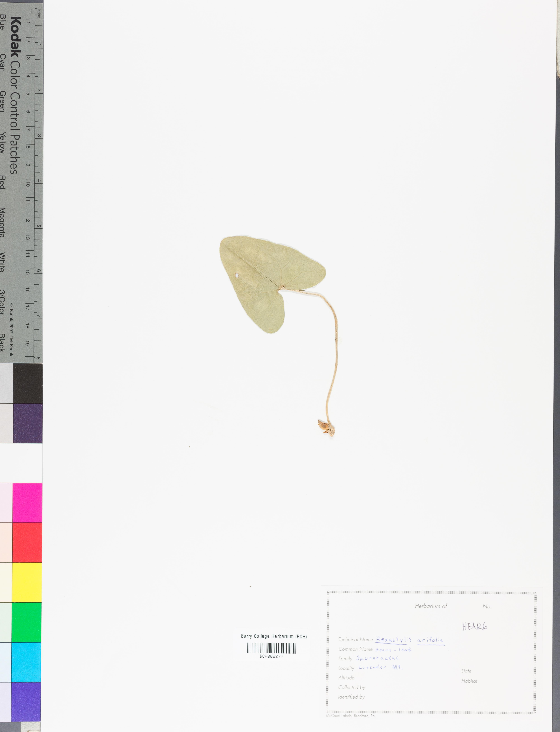Screen dimensions: 560x732
Task: Click the specimen barcode
Action: pyautogui.click(x=271, y=648)
